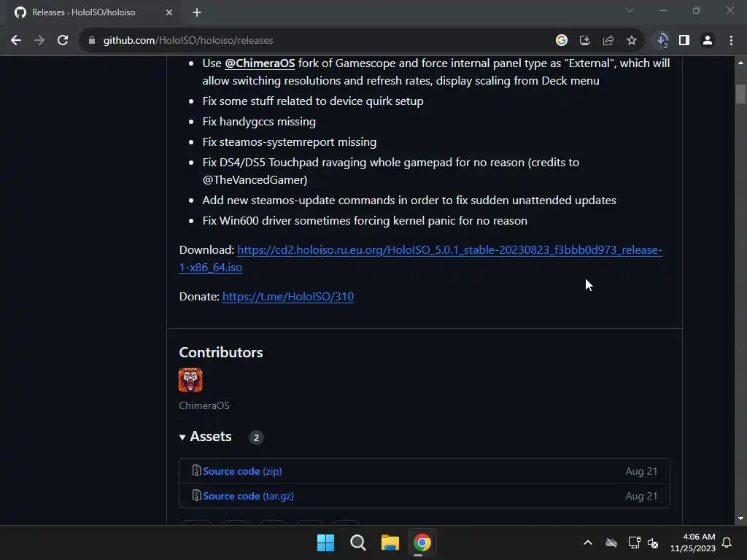Download Source code (tar.gz)

pyautogui.click(x=248, y=496)
